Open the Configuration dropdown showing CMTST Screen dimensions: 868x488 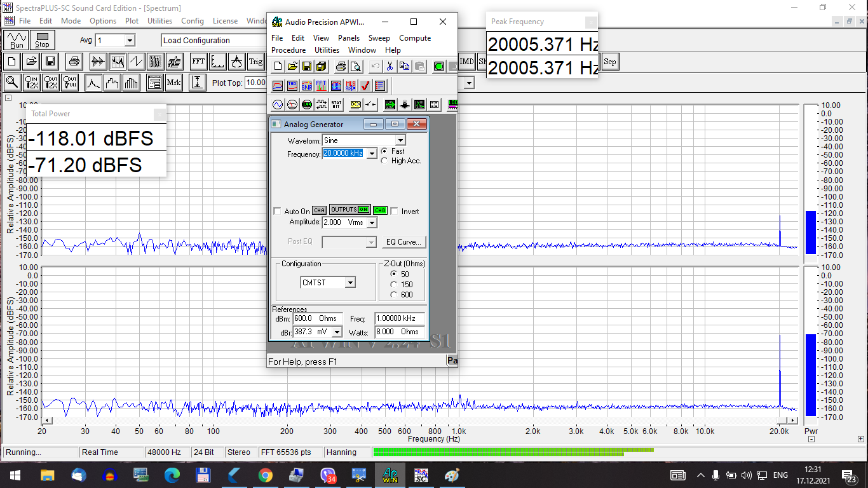tap(350, 283)
